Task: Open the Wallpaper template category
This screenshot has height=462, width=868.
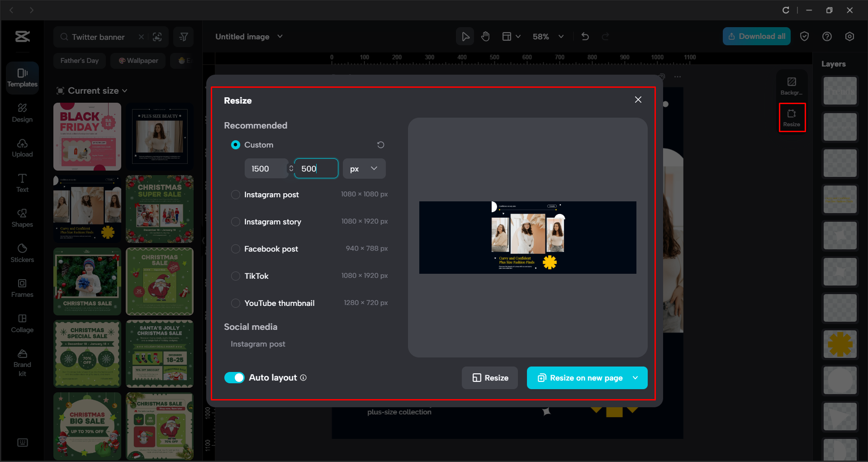Action: coord(138,60)
